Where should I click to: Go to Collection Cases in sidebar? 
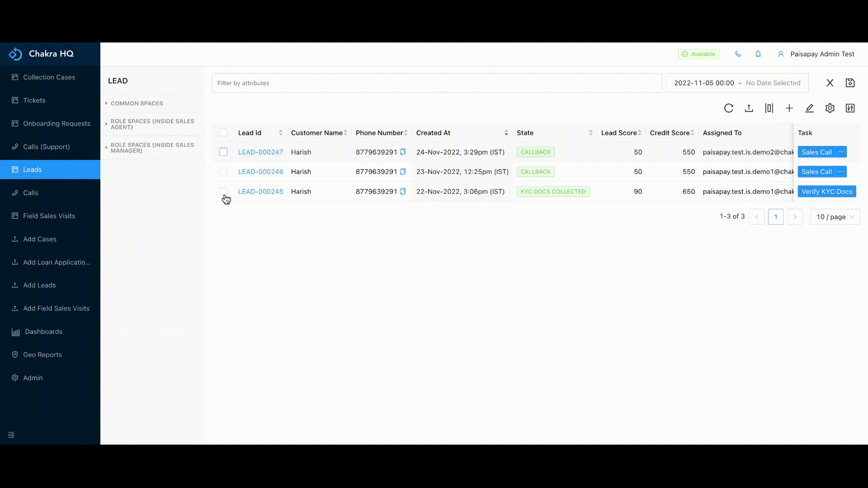49,77
